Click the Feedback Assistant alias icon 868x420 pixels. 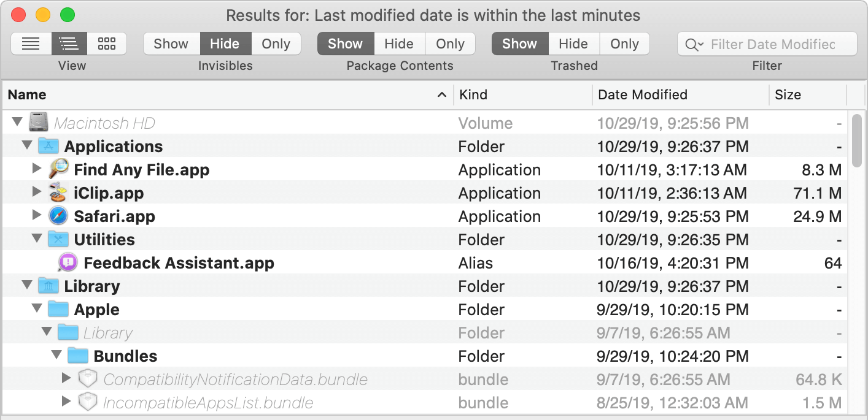coord(68,263)
